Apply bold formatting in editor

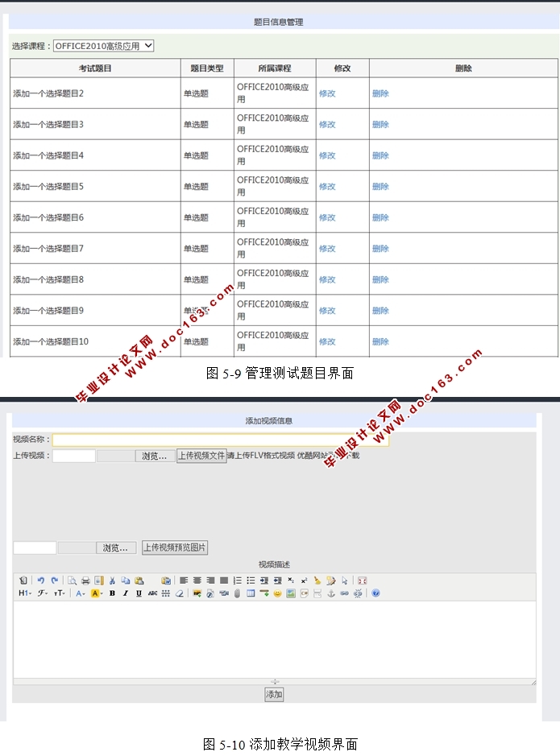pos(112,593)
